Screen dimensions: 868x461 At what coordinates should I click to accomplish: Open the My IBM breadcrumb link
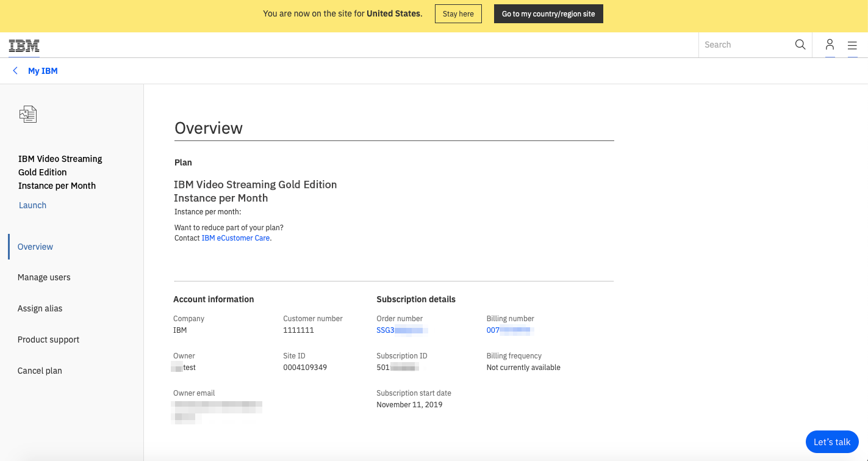(x=43, y=71)
